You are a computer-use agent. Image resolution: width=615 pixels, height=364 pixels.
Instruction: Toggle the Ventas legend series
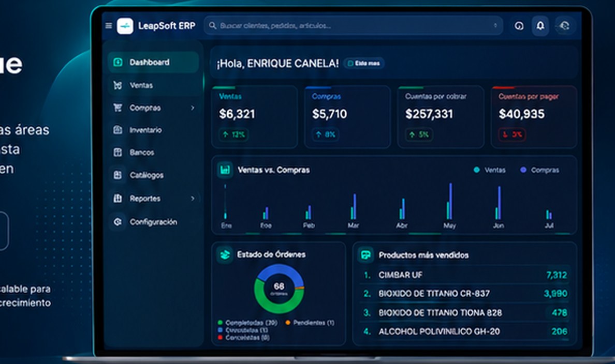[490, 170]
